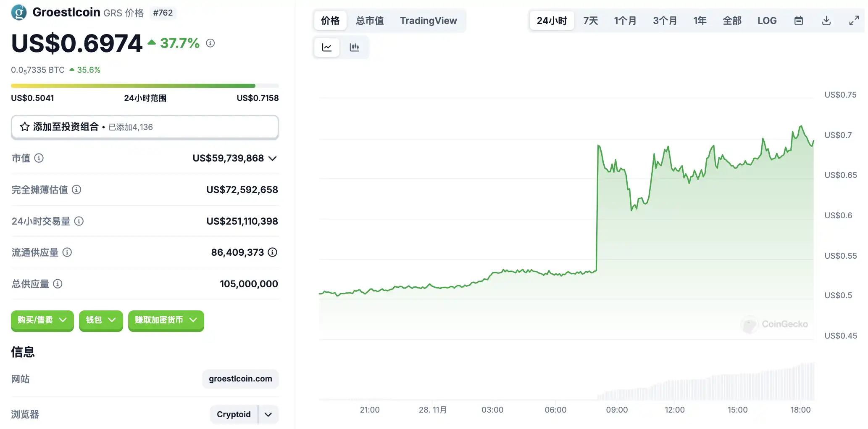868x429 pixels.
Task: Select the 7天 time range
Action: pos(590,21)
